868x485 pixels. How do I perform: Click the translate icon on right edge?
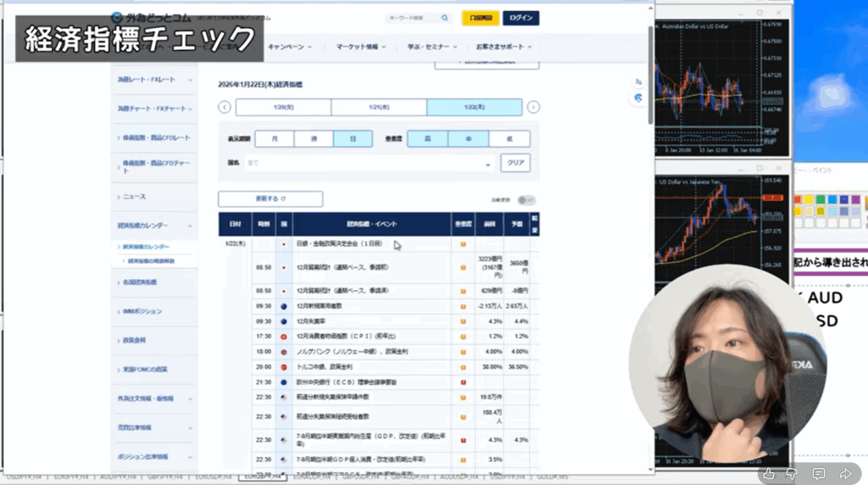(x=638, y=81)
